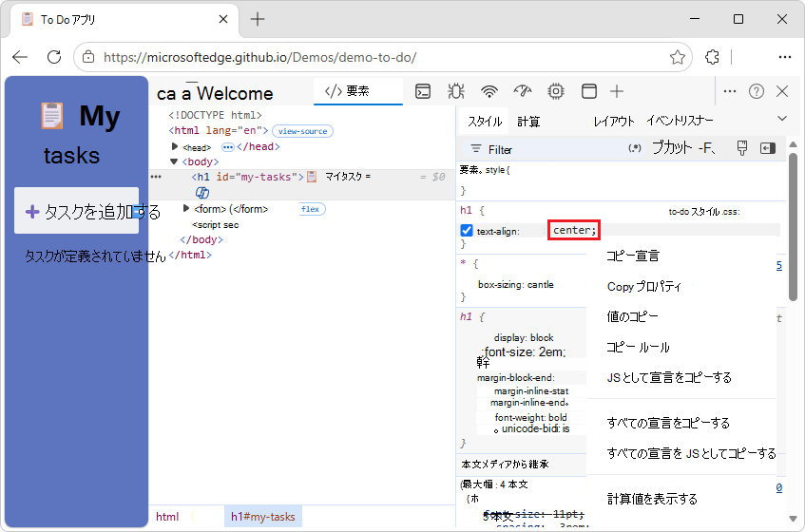Switch to the イベントリスナー tab
Image resolution: width=805 pixels, height=532 pixels.
pos(680,121)
